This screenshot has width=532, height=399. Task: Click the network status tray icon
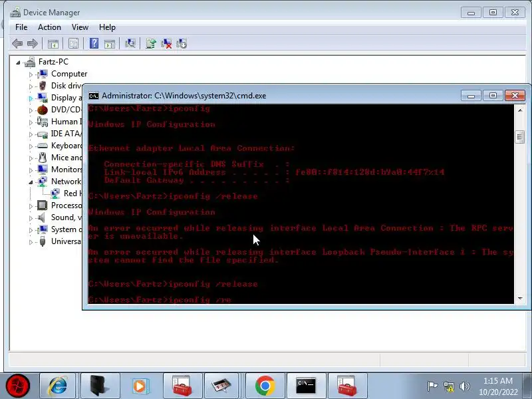pos(448,386)
